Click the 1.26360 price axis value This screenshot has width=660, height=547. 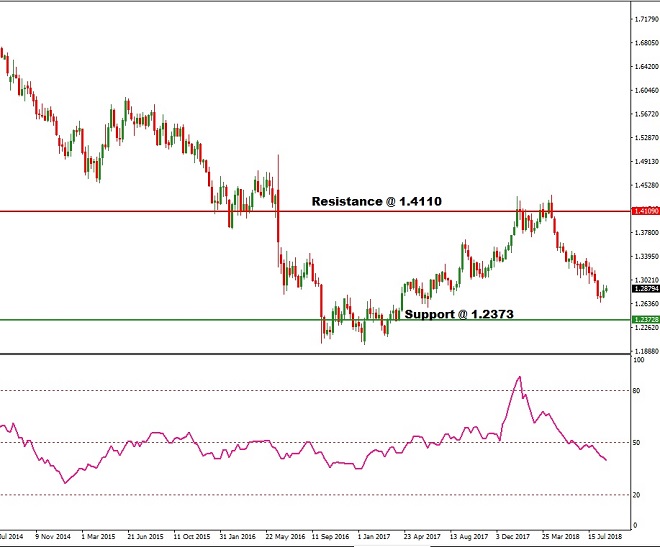click(647, 304)
